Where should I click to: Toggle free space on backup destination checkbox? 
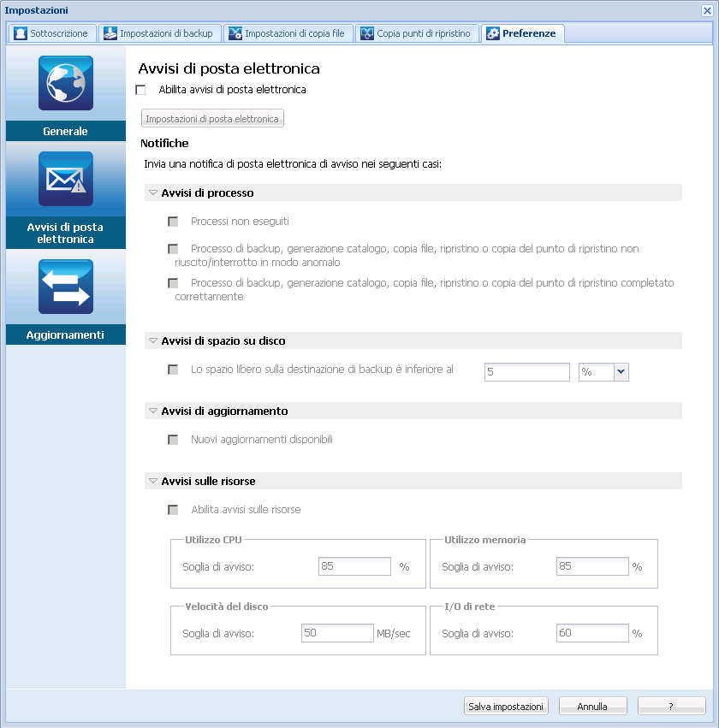(x=173, y=370)
